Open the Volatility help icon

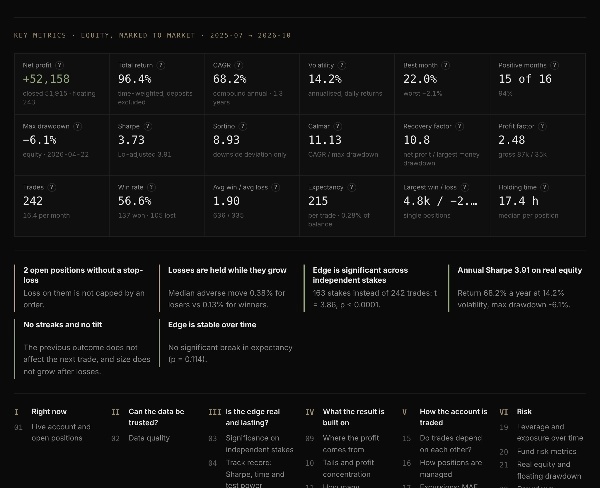point(342,65)
